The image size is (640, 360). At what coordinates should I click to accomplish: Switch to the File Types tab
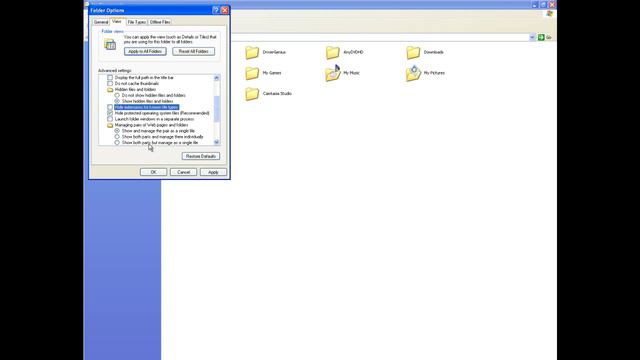coord(136,22)
